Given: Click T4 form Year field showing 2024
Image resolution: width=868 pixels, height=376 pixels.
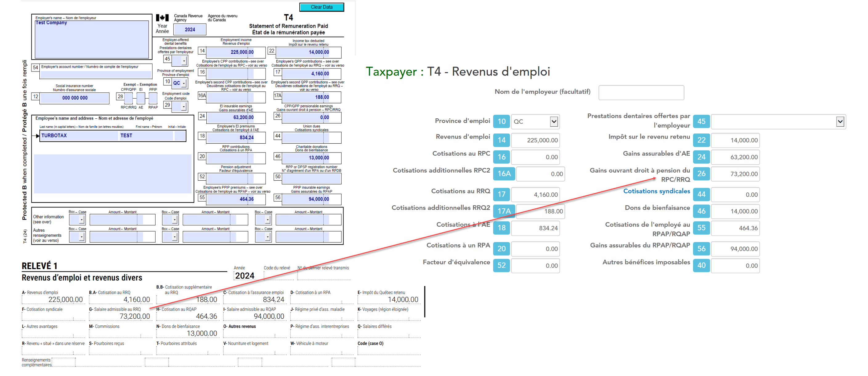Looking at the screenshot, I should click(x=190, y=29).
